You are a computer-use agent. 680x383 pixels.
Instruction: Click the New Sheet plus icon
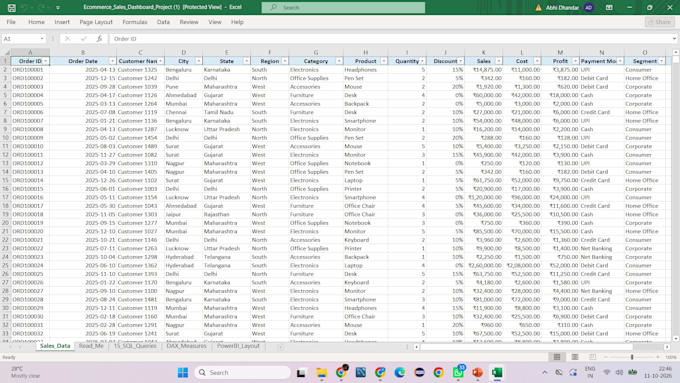click(x=281, y=346)
